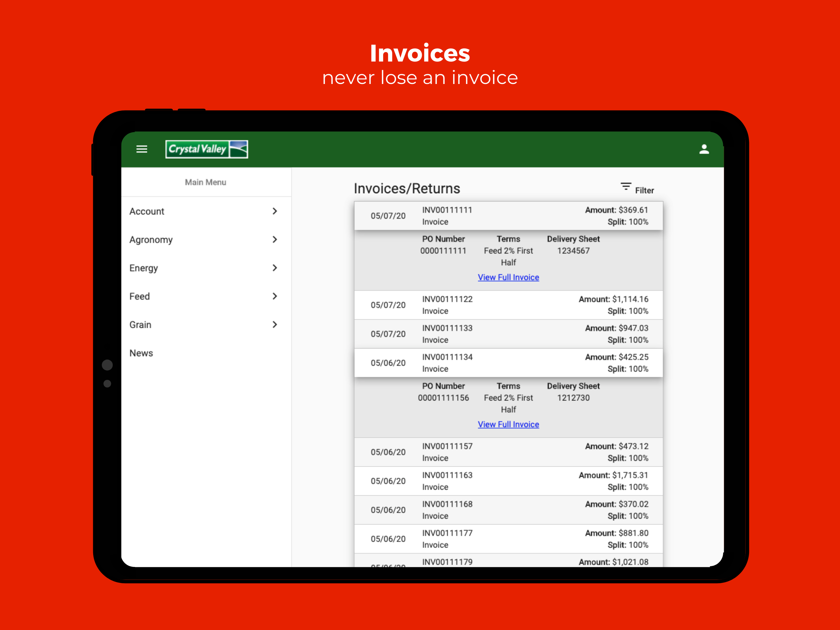Click the Invoices/Returns heading
Image resolution: width=840 pixels, height=630 pixels.
pyautogui.click(x=407, y=189)
